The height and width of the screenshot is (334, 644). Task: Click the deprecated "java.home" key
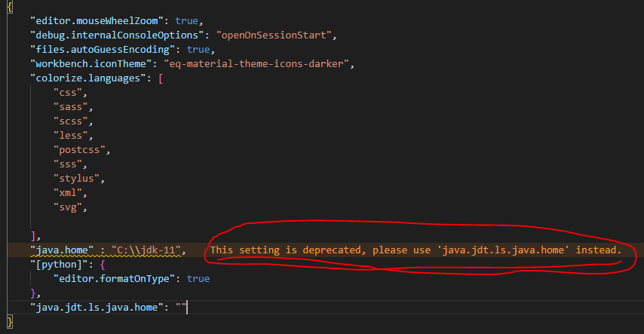[62, 250]
